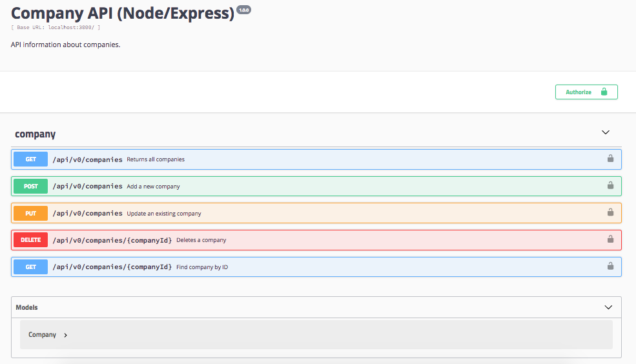Click lock icon on GET all companies row
The width and height of the screenshot is (636, 364).
coord(610,159)
